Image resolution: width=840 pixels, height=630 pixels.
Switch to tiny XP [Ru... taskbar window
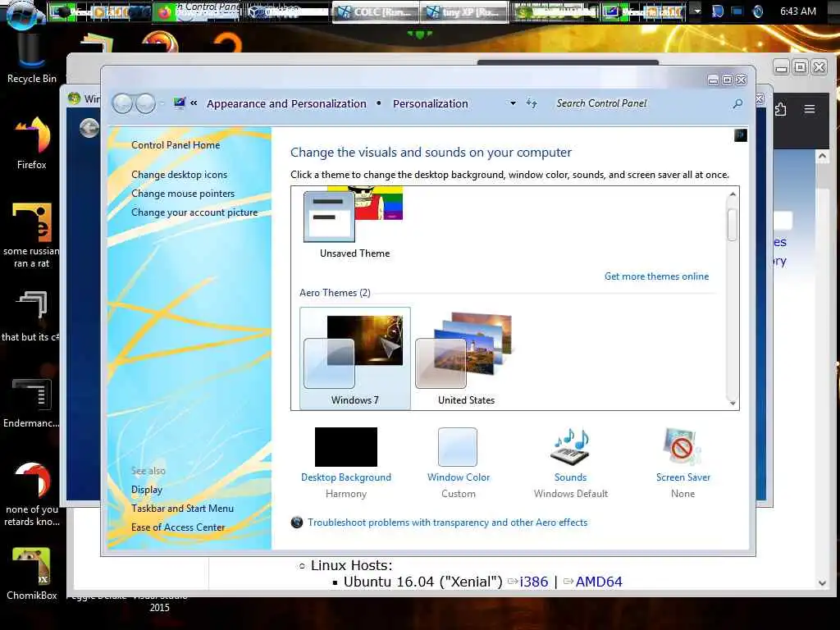(x=464, y=11)
